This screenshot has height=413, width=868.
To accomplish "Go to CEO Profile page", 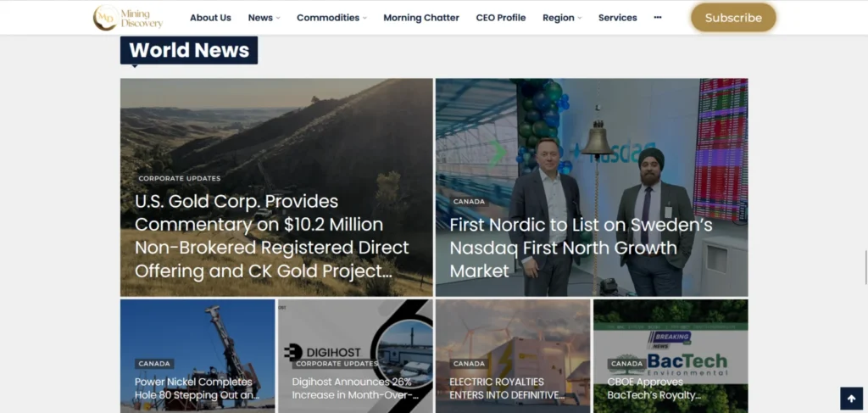I will coord(501,18).
